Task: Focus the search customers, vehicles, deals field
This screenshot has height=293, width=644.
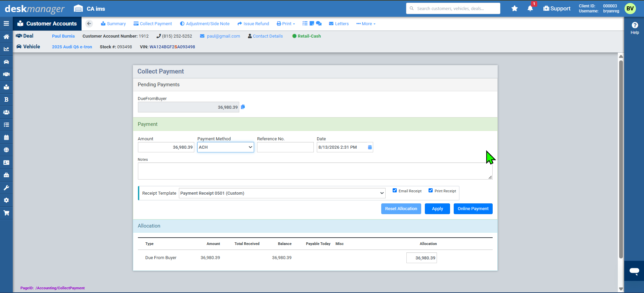Action: tap(453, 8)
